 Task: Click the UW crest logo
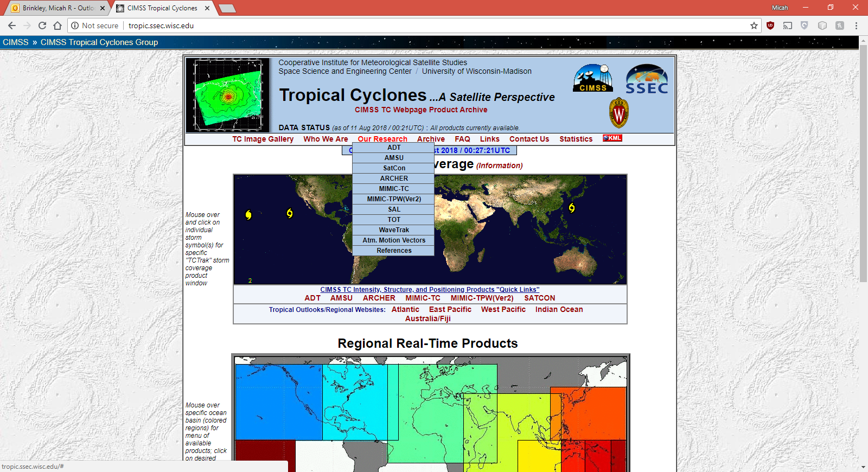click(619, 113)
